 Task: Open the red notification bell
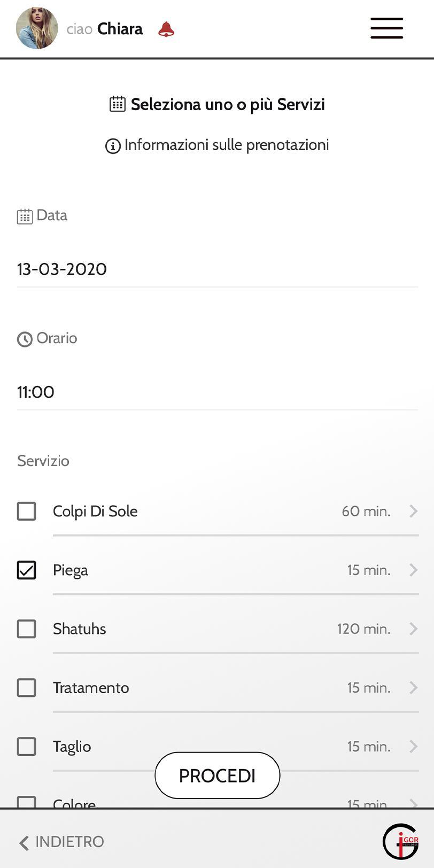166,29
